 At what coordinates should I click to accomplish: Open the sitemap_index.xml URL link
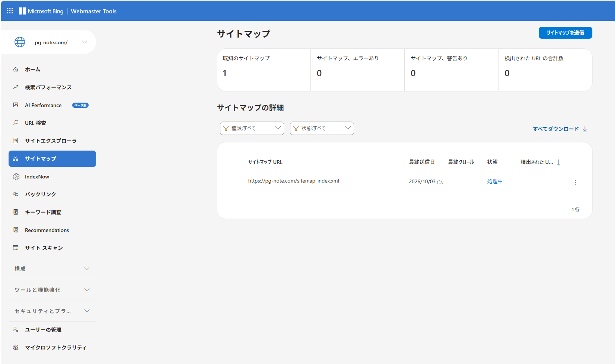click(x=294, y=181)
